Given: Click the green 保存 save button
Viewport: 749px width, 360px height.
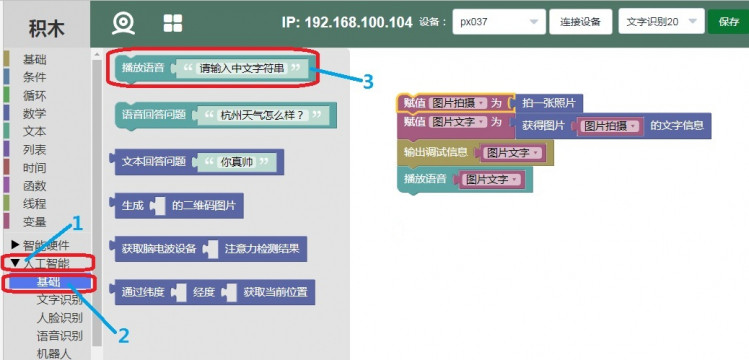Looking at the screenshot, I should (728, 22).
